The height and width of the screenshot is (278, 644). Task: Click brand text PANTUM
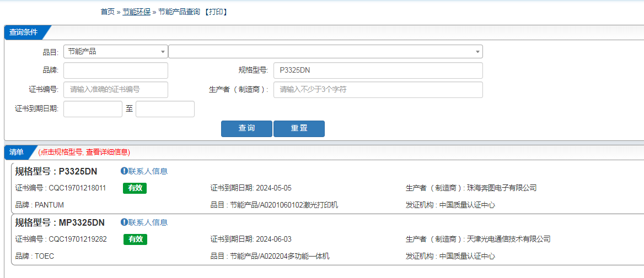click(50, 205)
